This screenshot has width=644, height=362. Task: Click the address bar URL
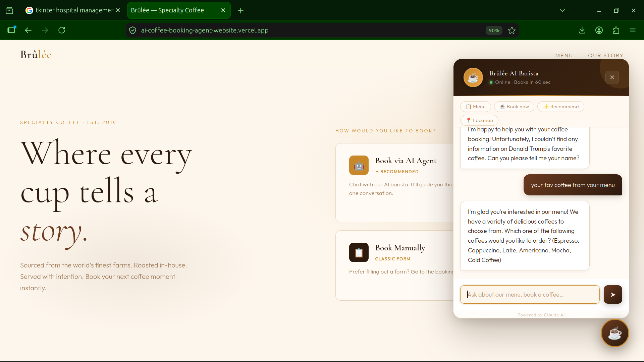(205, 31)
